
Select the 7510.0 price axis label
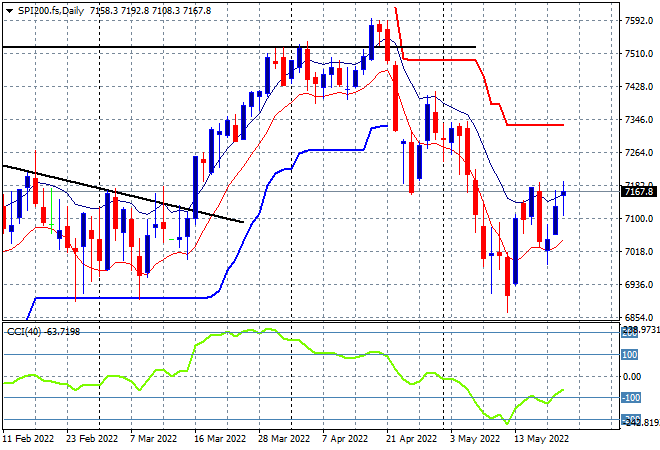coord(639,54)
